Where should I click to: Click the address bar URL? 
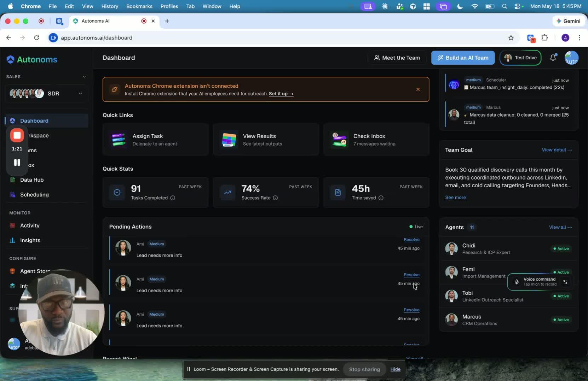97,38
